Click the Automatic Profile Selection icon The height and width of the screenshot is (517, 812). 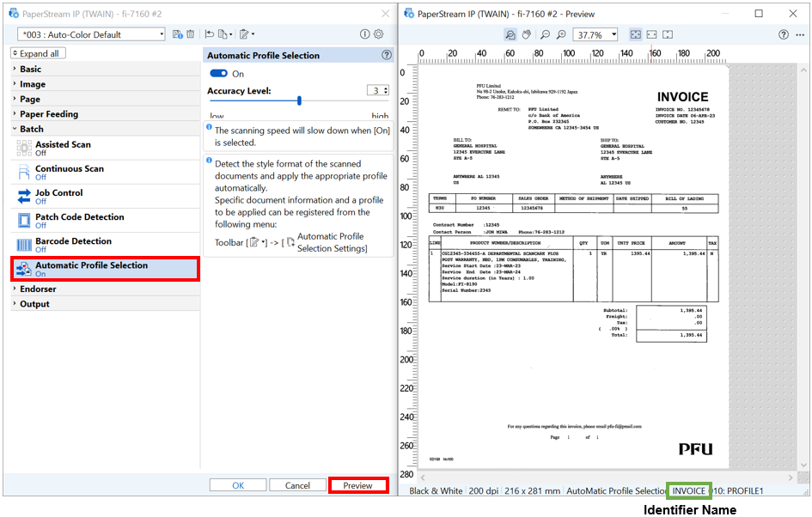click(x=24, y=269)
